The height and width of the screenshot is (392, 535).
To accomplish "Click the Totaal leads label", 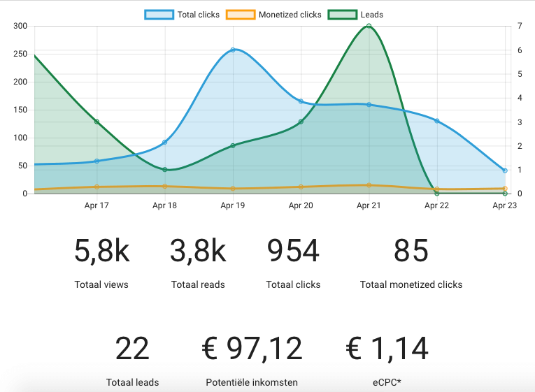I will (132, 382).
